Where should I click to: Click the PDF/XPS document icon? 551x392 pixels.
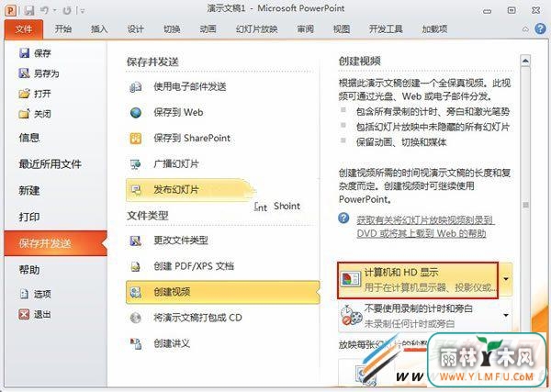coord(136,266)
